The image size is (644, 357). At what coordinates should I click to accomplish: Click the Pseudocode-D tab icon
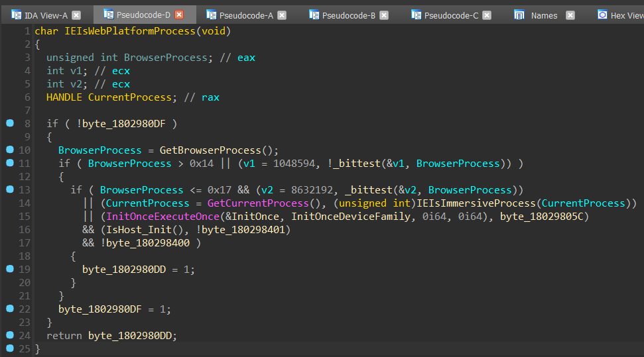click(x=108, y=15)
